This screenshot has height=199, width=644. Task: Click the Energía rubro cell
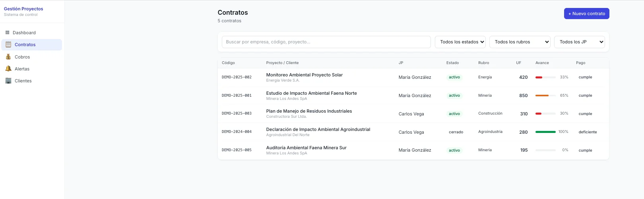point(485,77)
